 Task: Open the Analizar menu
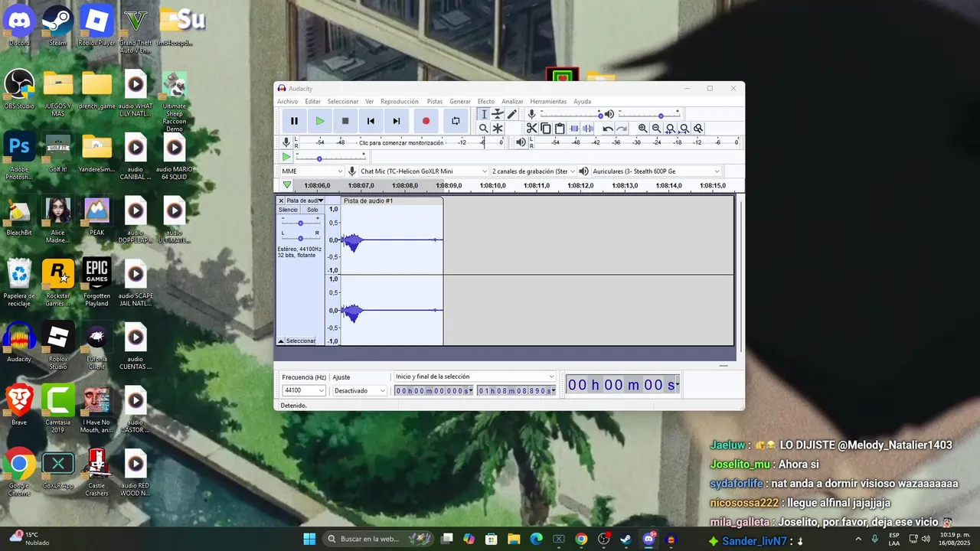tap(512, 101)
